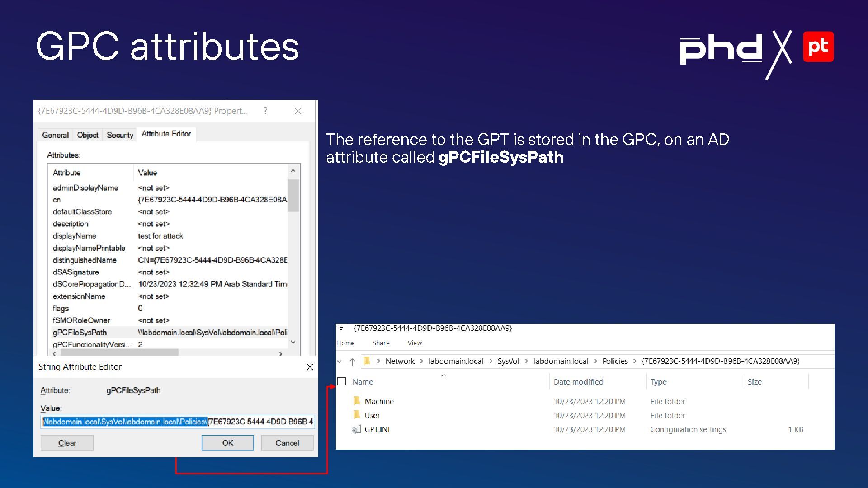Expand the recent locations chevron
Viewport: 868px width, 488px height.
(x=340, y=361)
